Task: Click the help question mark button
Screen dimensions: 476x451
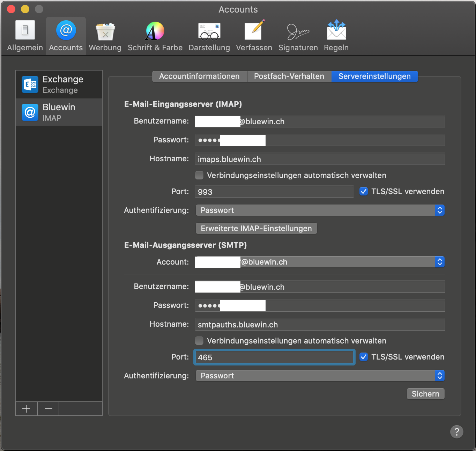Action: [x=456, y=432]
